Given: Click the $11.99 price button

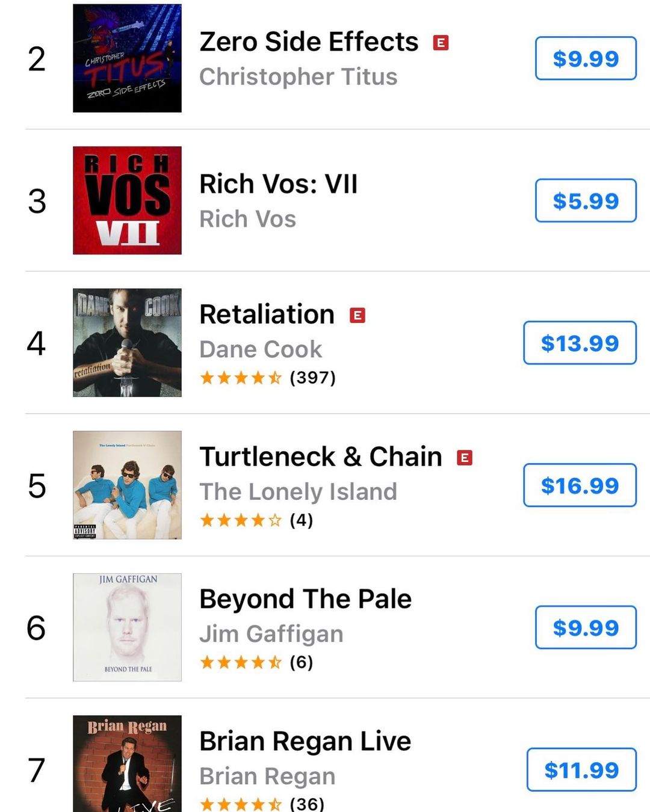Looking at the screenshot, I should [x=581, y=770].
